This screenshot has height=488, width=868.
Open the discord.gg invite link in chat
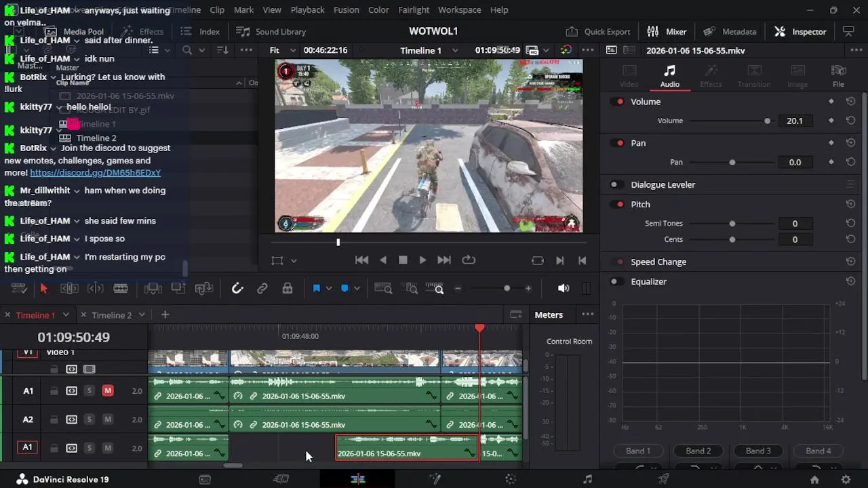coord(96,173)
